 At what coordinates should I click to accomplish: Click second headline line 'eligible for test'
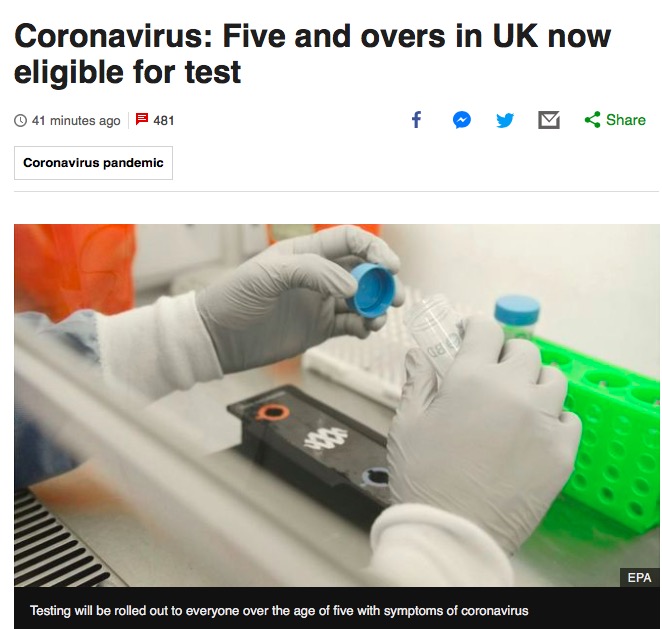coord(128,72)
